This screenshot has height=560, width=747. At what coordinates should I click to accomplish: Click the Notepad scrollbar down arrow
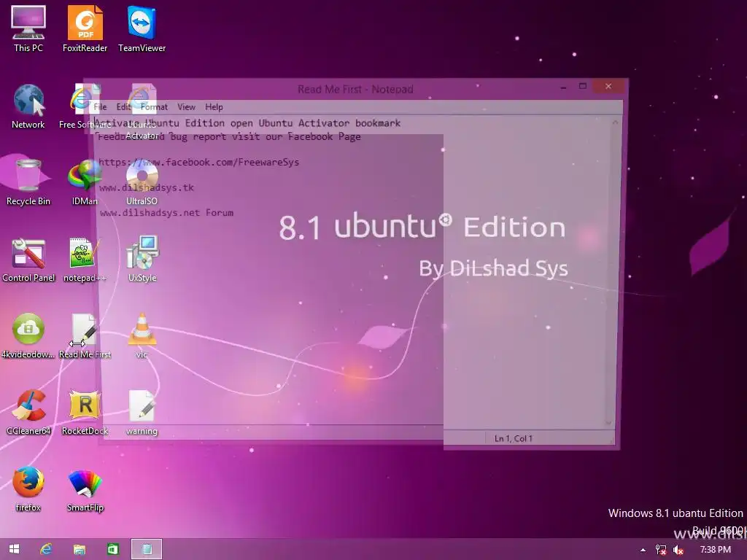click(x=608, y=423)
